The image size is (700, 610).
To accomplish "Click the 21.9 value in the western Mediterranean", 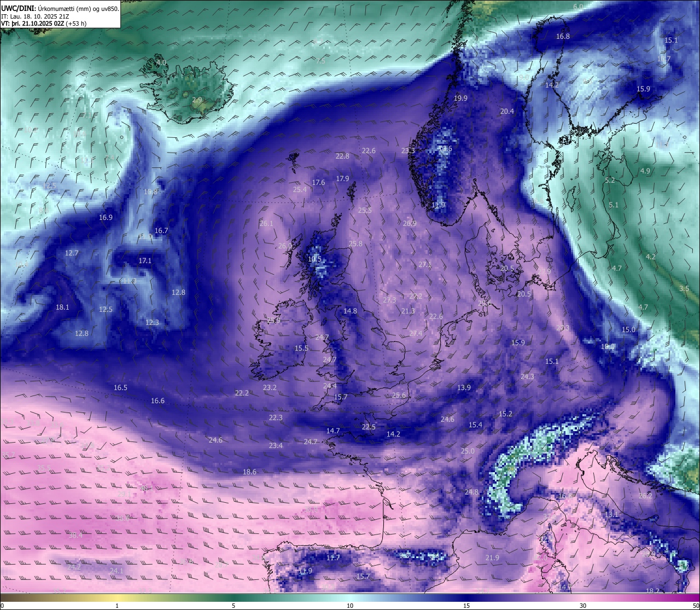I will [x=492, y=557].
